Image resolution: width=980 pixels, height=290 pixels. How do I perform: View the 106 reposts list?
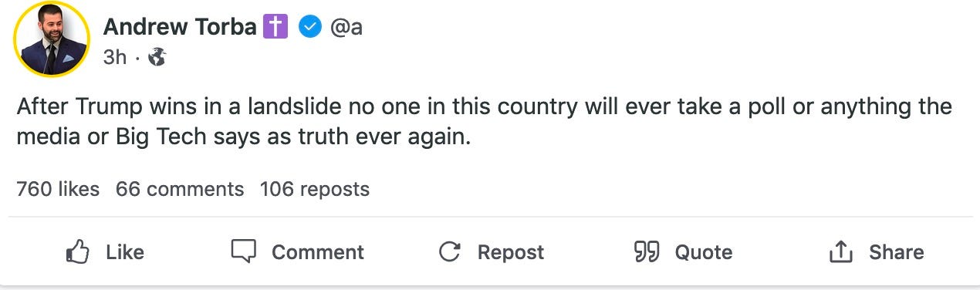tap(315, 189)
